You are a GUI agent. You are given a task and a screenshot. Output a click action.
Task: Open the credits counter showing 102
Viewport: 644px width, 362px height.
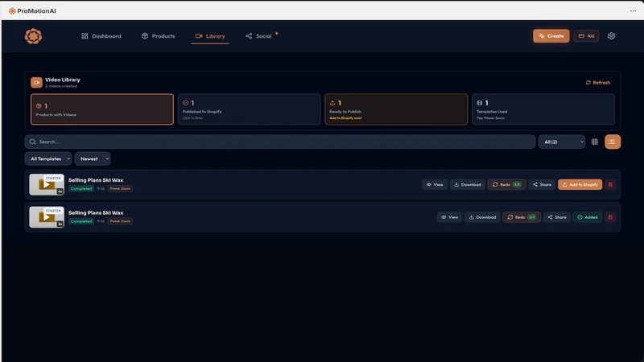coord(587,36)
